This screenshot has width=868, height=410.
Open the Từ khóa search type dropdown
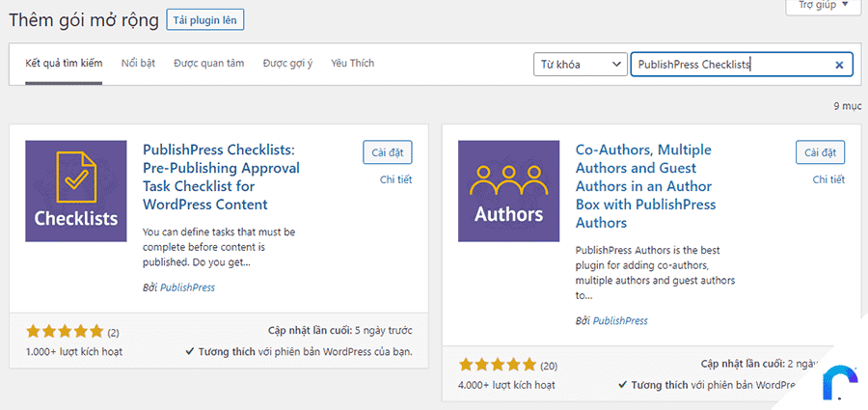581,65
